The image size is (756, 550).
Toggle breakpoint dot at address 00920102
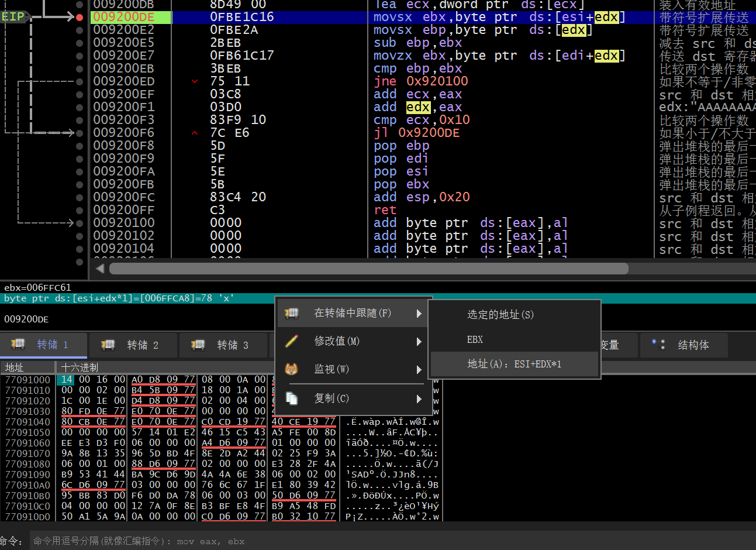click(80, 236)
